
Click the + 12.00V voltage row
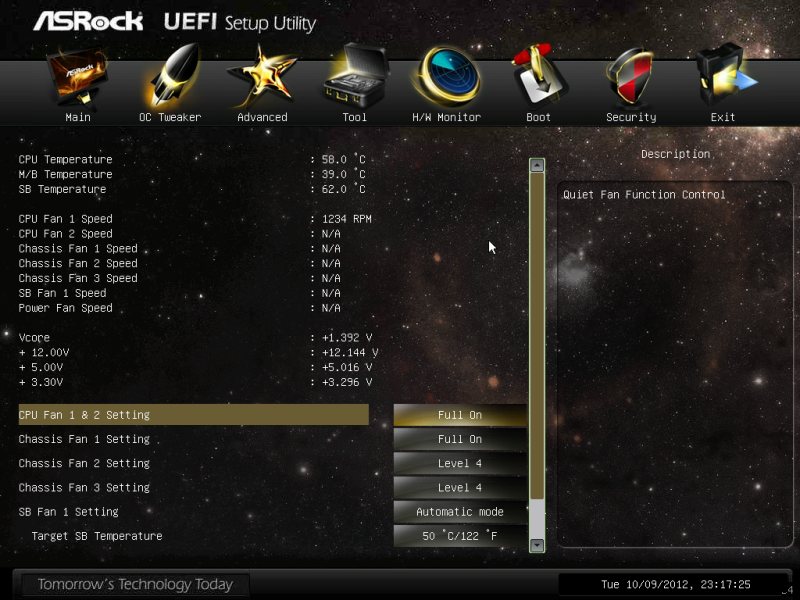[x=198, y=353]
